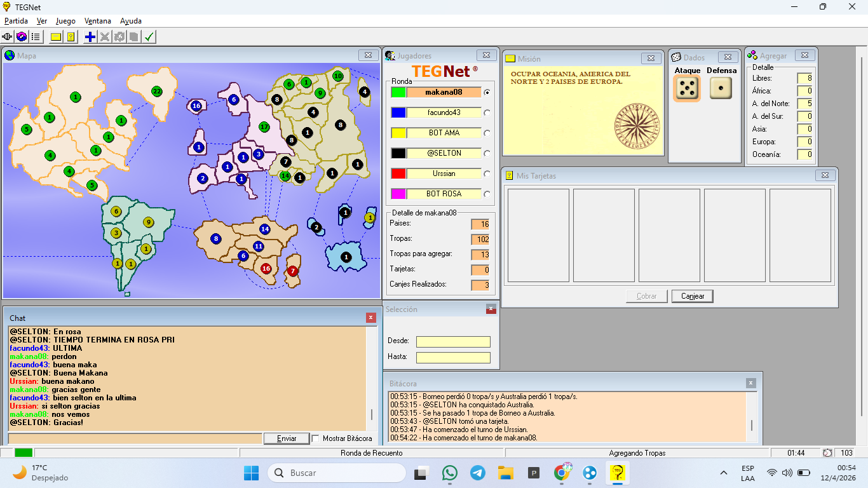The width and height of the screenshot is (868, 488).
Task: Select the Urssian player radio button
Action: coord(487,173)
